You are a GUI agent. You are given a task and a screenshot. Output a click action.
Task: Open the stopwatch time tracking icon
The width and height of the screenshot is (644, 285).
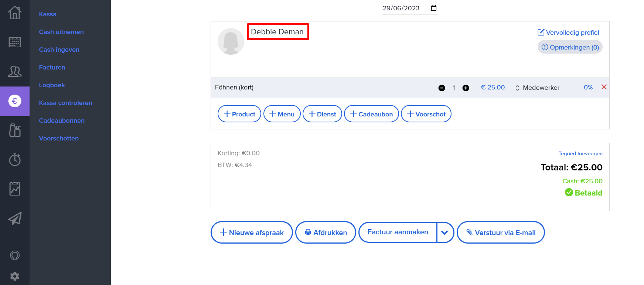15,160
